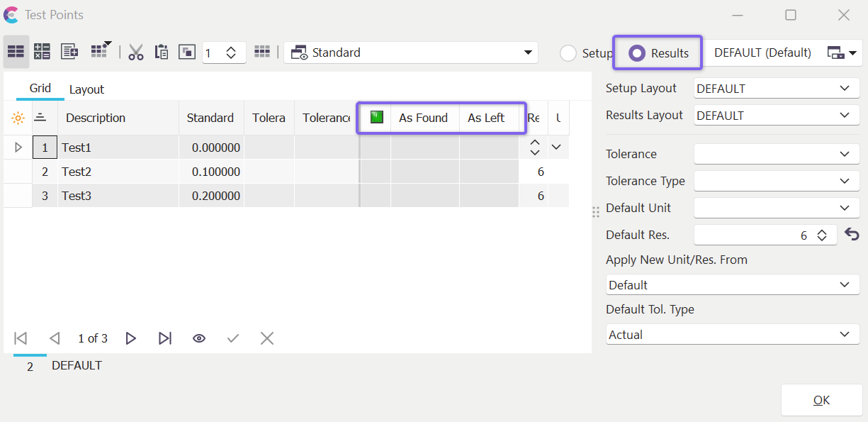Go to the next record arrow
This screenshot has width=868, height=422.
coord(130,338)
